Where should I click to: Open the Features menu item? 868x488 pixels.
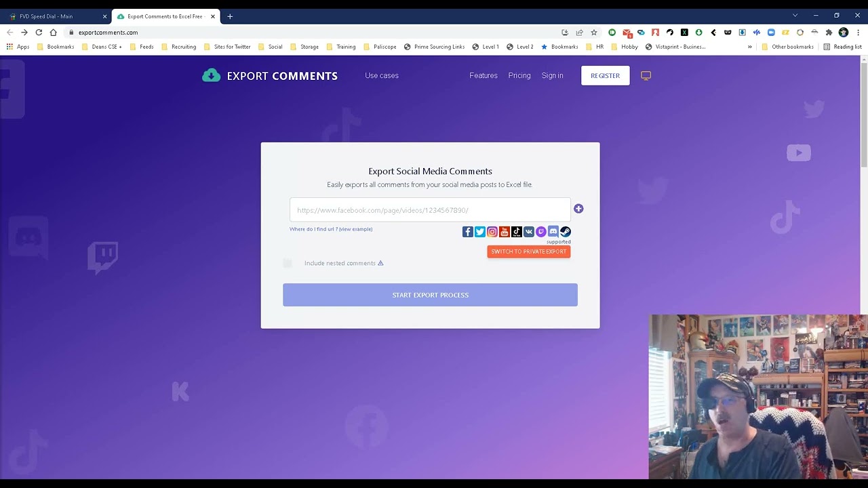point(484,76)
